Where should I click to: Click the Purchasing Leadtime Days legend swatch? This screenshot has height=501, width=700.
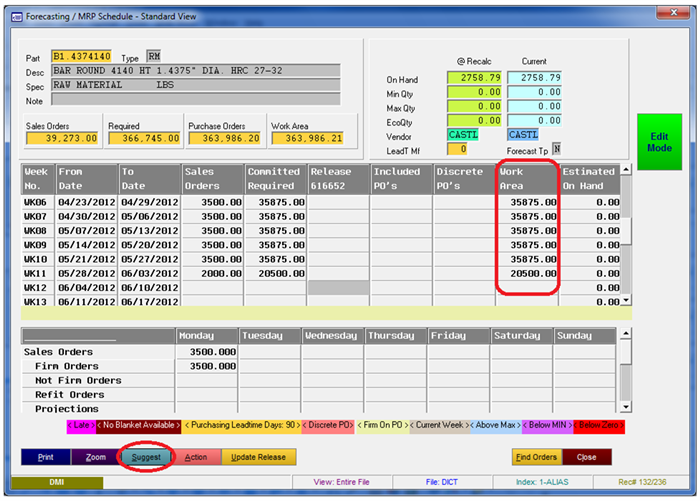[x=242, y=426]
